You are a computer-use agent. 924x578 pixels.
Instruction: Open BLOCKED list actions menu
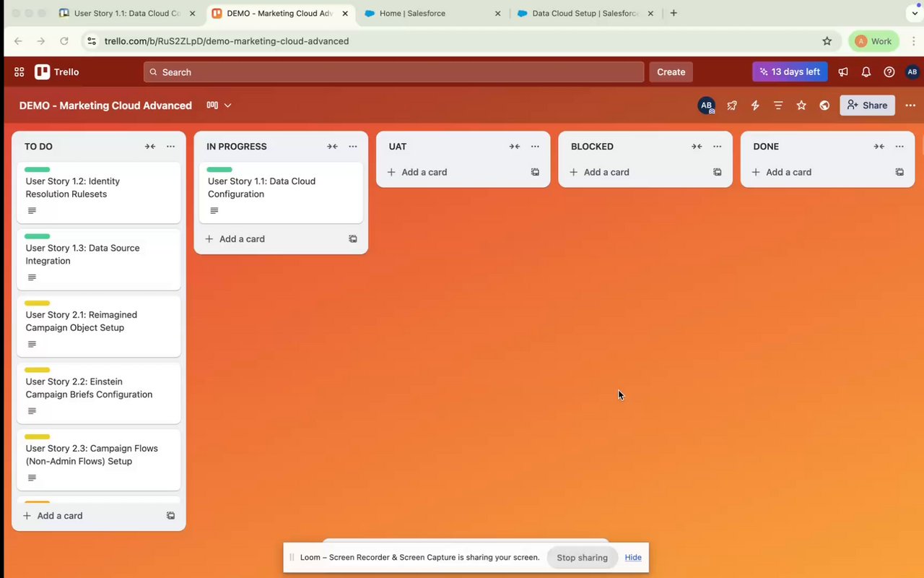(718, 147)
